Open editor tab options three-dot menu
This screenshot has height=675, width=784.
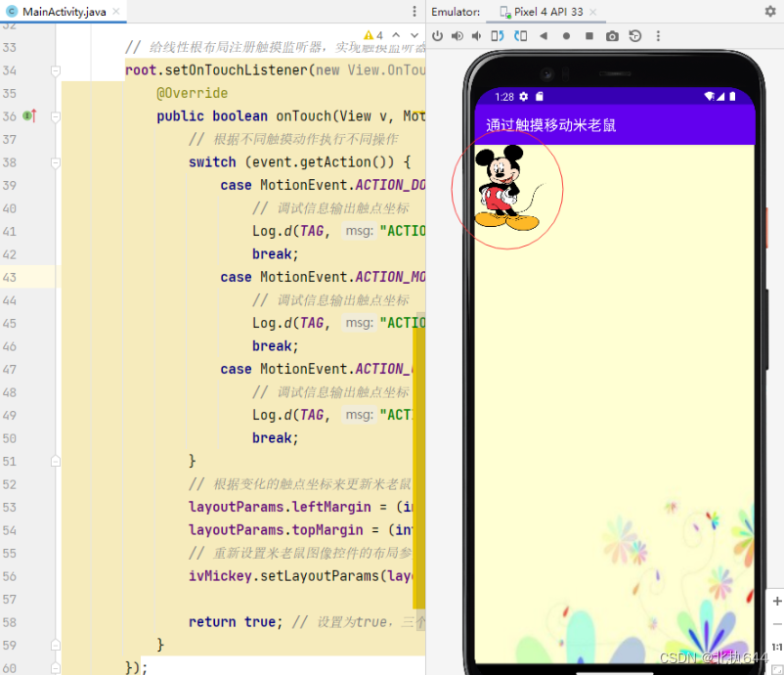tap(414, 11)
